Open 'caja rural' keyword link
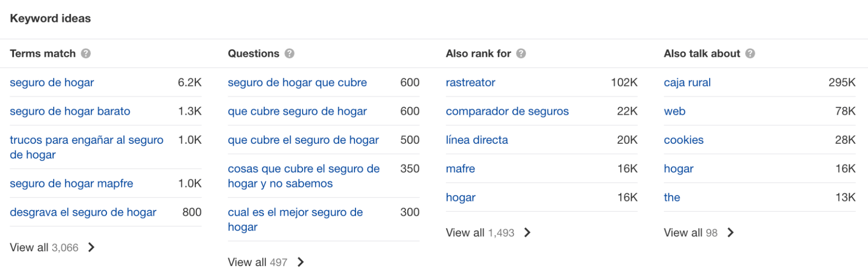868x277 pixels. (x=687, y=82)
